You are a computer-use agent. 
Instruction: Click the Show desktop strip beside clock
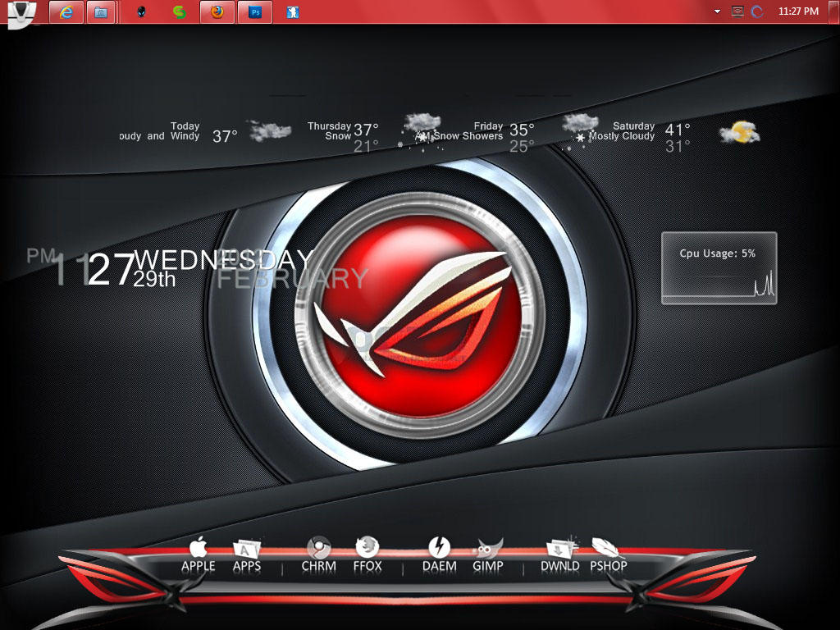(833, 11)
